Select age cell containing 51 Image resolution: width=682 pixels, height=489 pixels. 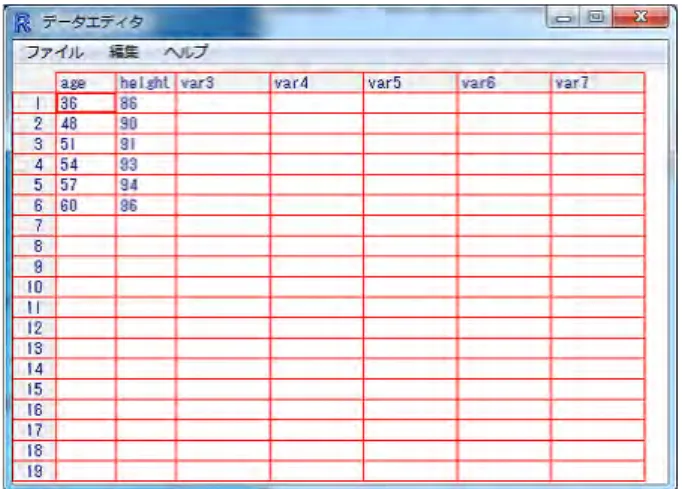click(86, 144)
